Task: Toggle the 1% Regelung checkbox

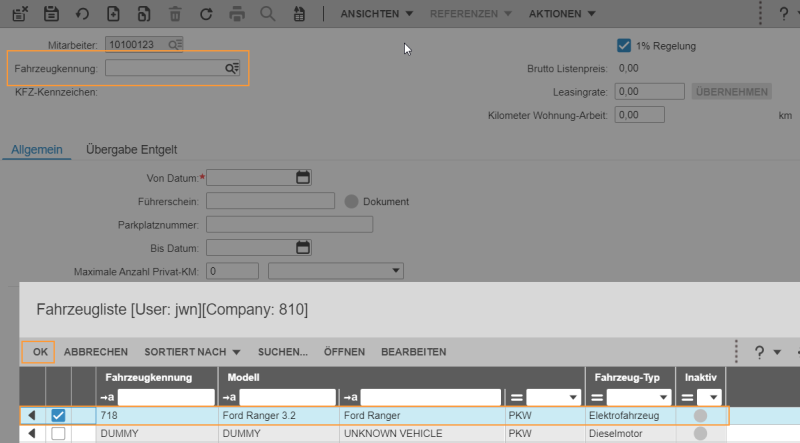Action: point(623,45)
